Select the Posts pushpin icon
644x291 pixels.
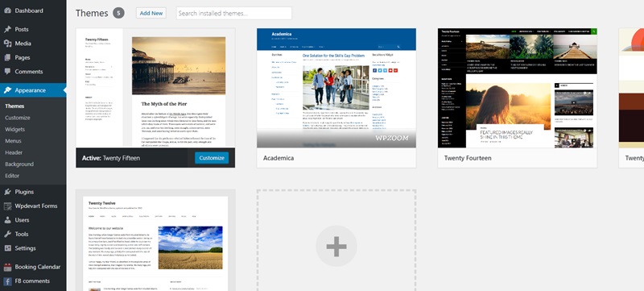click(x=7, y=29)
